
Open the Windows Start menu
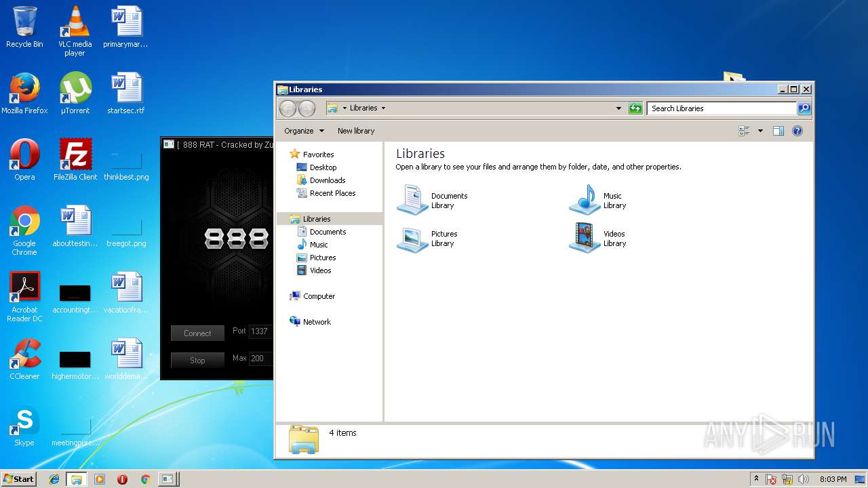[18, 479]
